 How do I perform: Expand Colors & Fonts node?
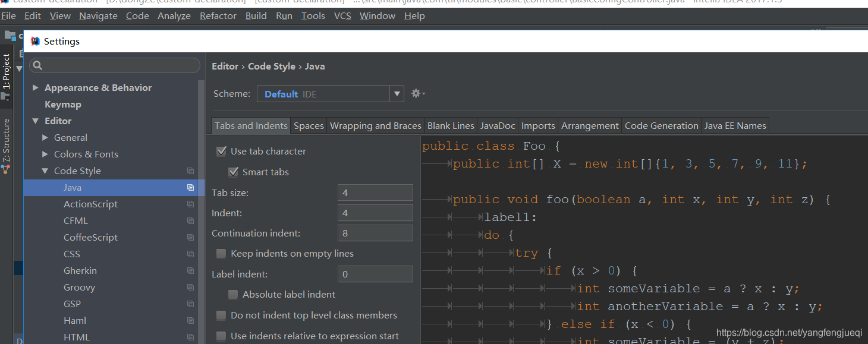pyautogui.click(x=46, y=154)
